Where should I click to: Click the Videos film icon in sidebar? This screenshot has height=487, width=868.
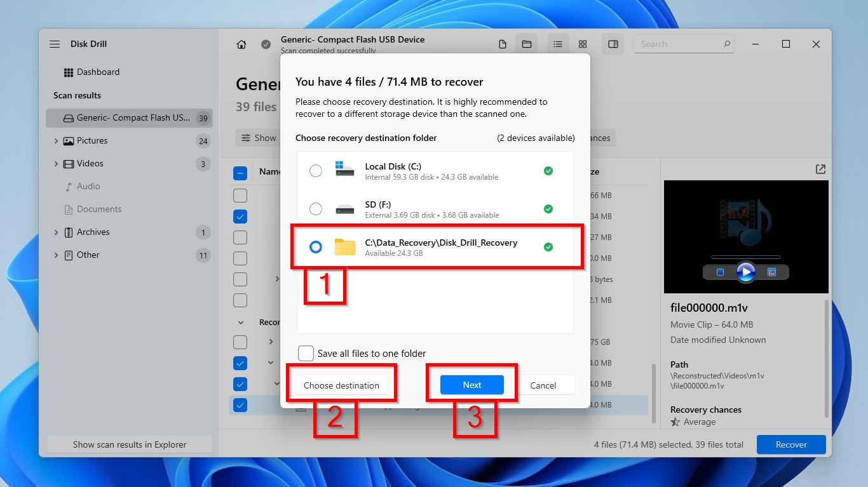tap(69, 164)
